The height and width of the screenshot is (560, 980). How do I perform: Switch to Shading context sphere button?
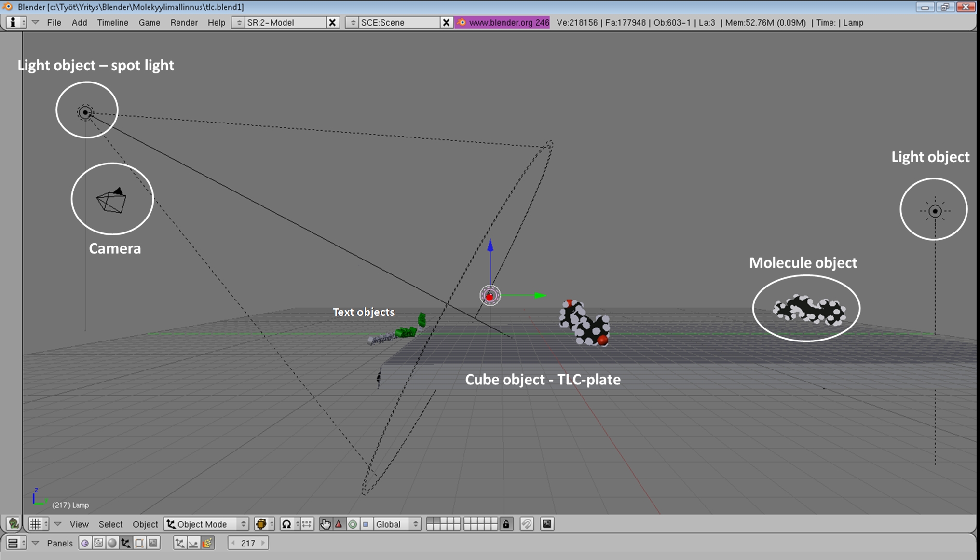[112, 543]
